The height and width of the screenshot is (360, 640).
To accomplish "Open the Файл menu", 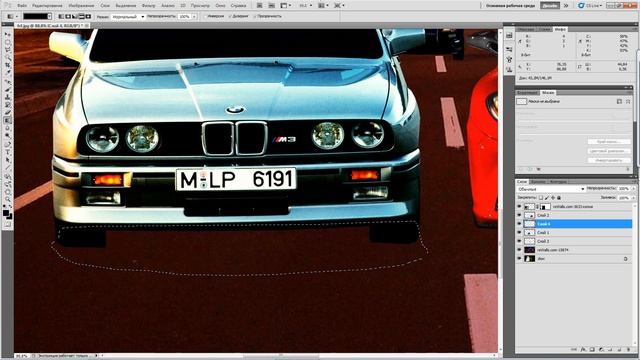I will coord(22,6).
